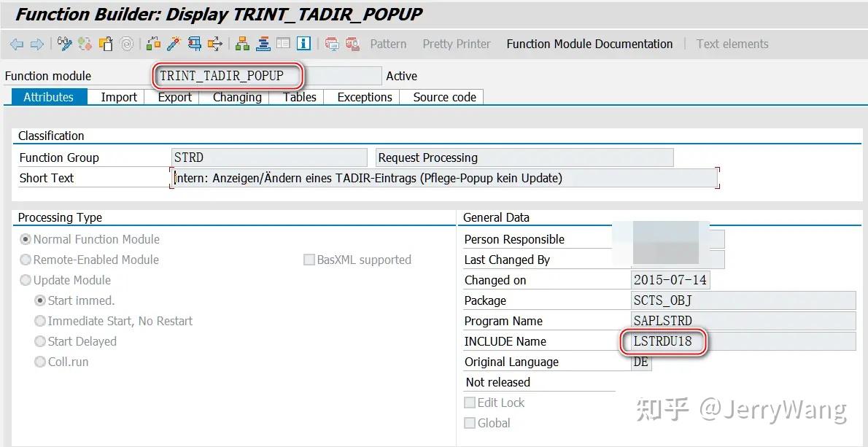This screenshot has height=447, width=868.
Task: Click the spiral session icon in the toolbar
Action: pyautogui.click(x=125, y=44)
